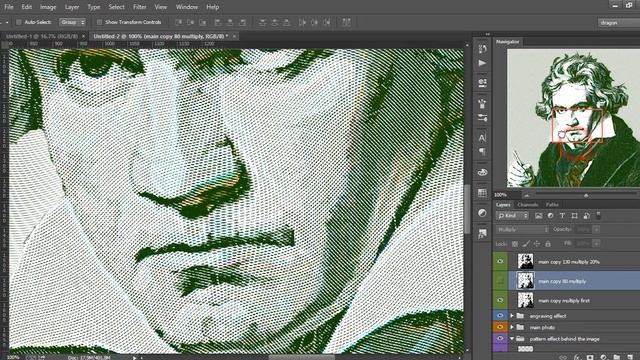Open the Styles panel icon in the dock

click(482, 233)
